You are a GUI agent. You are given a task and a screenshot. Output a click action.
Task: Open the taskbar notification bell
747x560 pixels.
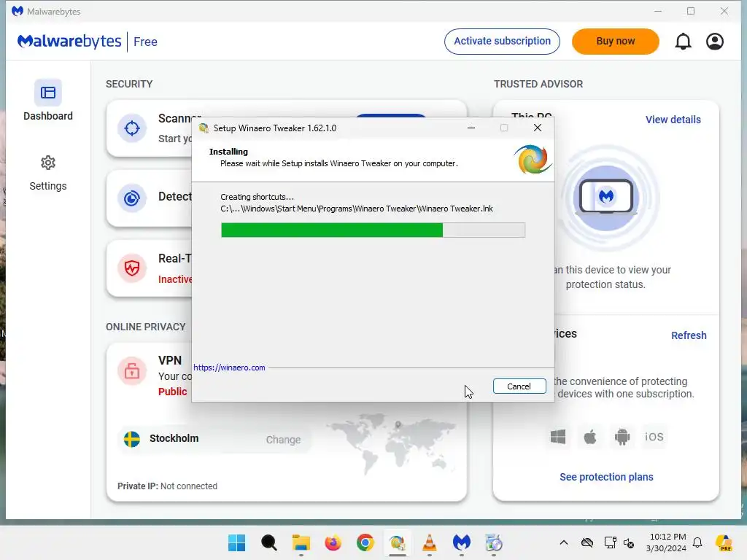(697, 542)
